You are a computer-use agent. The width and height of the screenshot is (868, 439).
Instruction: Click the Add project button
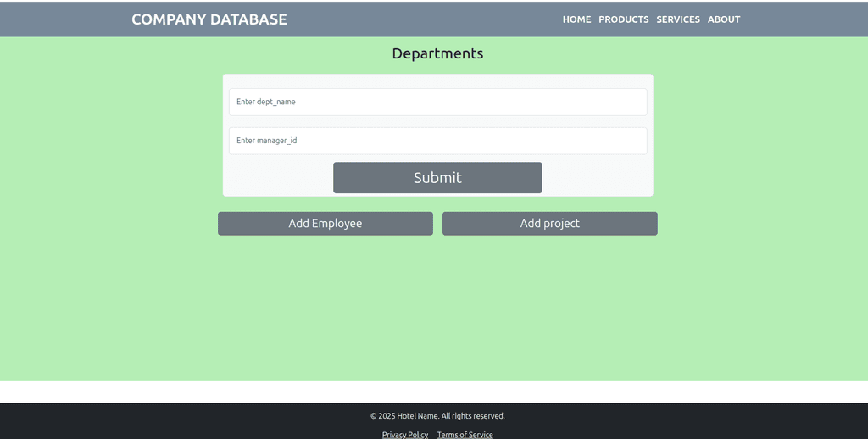(x=549, y=224)
